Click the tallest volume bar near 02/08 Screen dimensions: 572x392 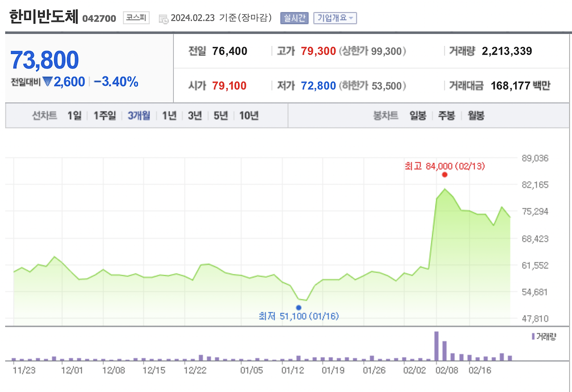click(437, 346)
